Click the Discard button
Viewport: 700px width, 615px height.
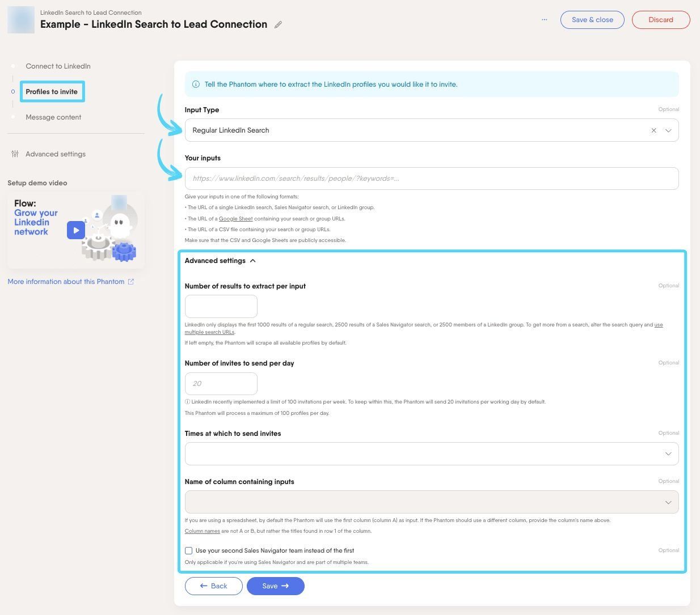pos(661,20)
